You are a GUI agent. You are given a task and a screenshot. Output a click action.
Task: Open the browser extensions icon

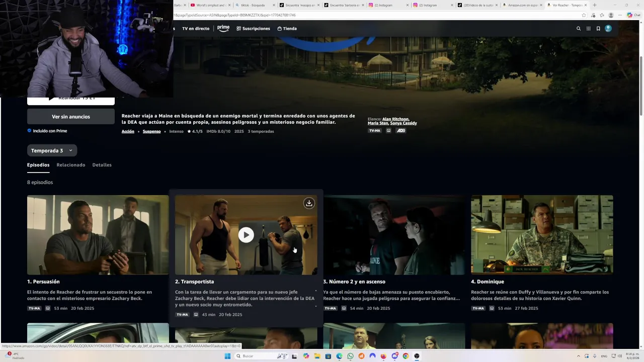tap(593, 15)
